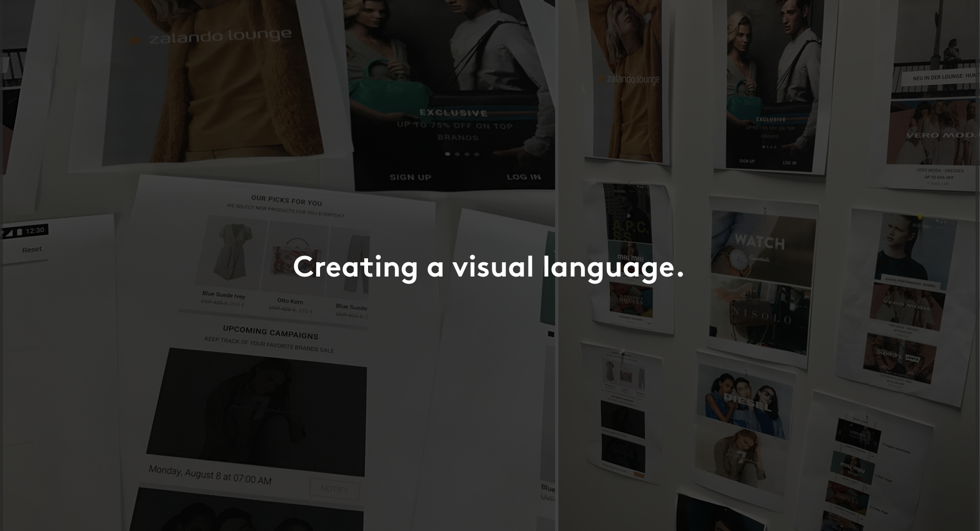This screenshot has height=531, width=980.
Task: Click "WE SELECT NEW PRODUCTS FOR YOU EVERYDAY" subtitle
Action: click(x=285, y=210)
